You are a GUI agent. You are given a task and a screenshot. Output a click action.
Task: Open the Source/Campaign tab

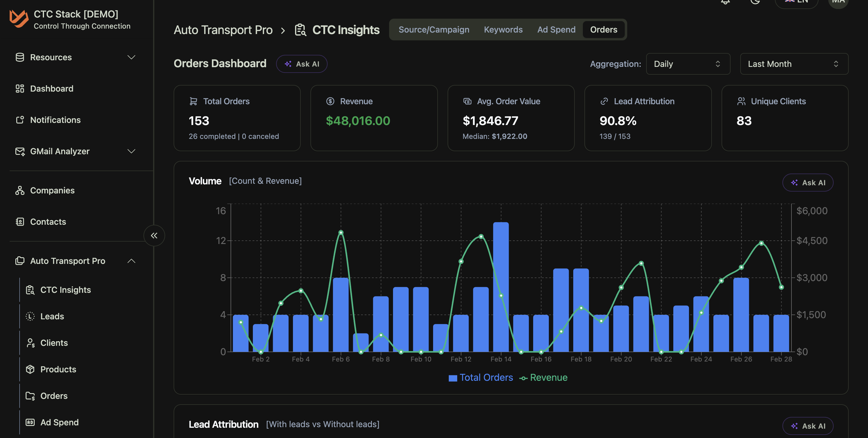point(434,30)
